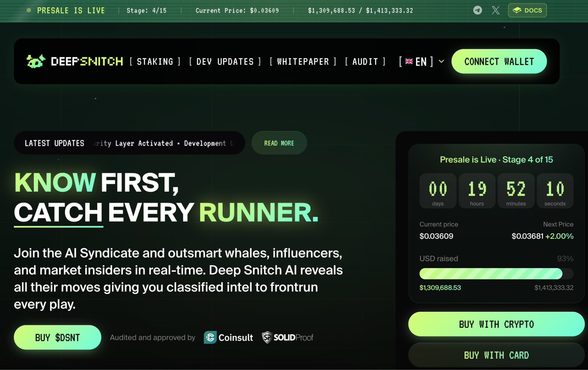Screen dimensions: 588x370
Task: Select BUY WITH CRYPTO
Action: click(496, 324)
